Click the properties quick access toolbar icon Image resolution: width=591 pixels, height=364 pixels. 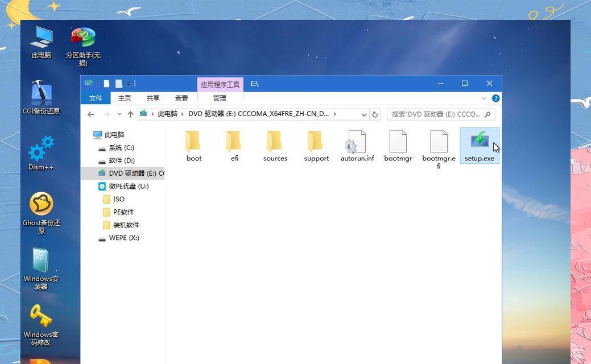[107, 84]
